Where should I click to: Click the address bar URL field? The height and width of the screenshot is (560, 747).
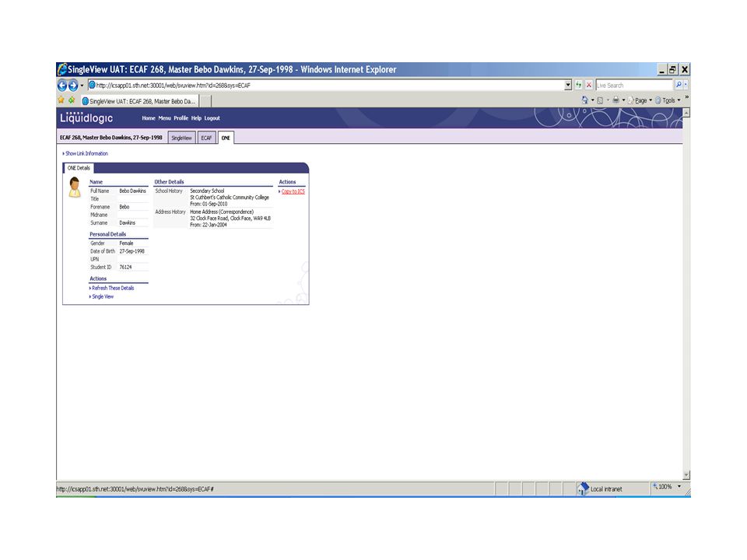326,86
